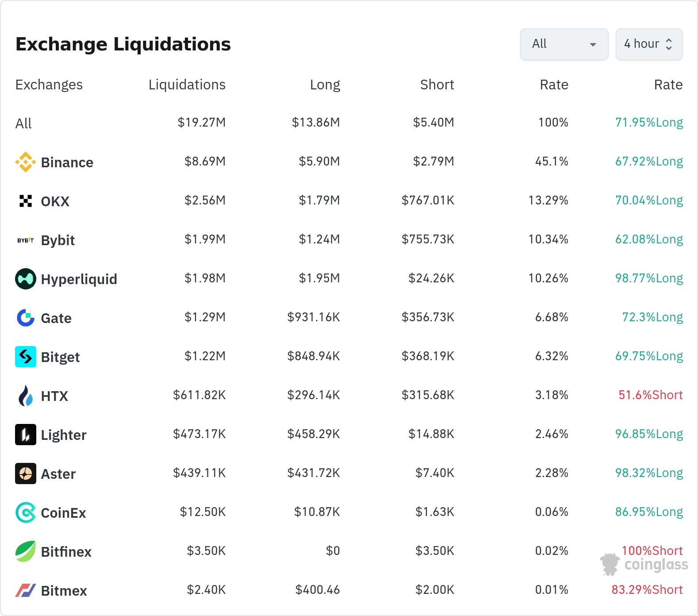Click the Hyperliquid logo icon
Screen dimensions: 698x616
26,279
